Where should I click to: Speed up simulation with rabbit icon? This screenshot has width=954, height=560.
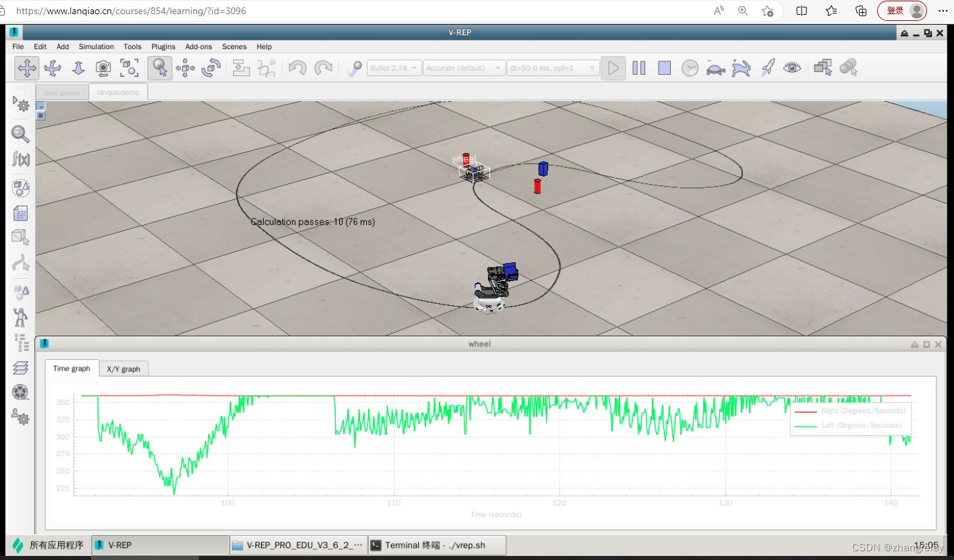click(741, 67)
